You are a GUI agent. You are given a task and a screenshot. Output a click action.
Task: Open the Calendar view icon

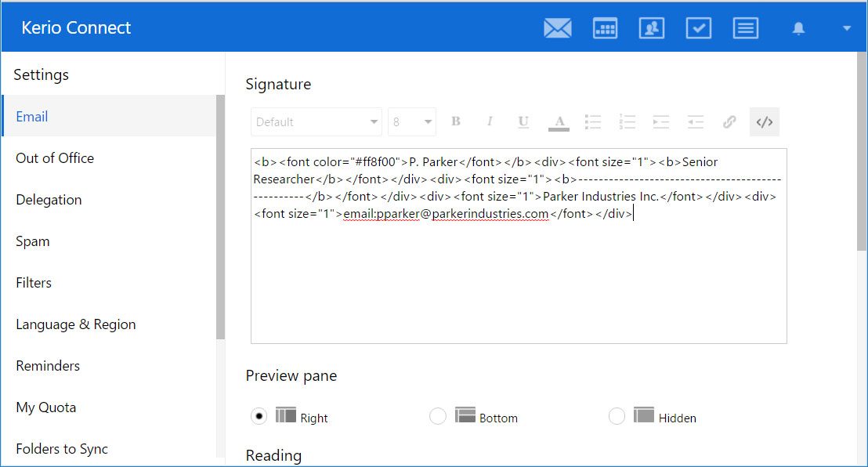click(605, 28)
